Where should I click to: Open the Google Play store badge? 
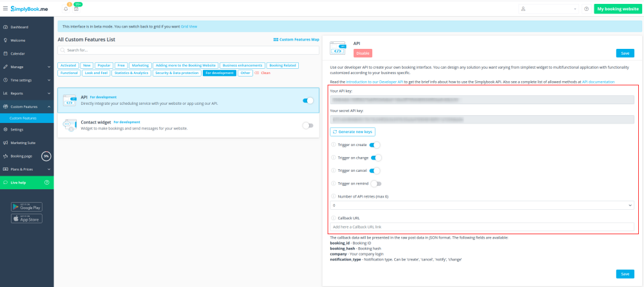point(27,207)
